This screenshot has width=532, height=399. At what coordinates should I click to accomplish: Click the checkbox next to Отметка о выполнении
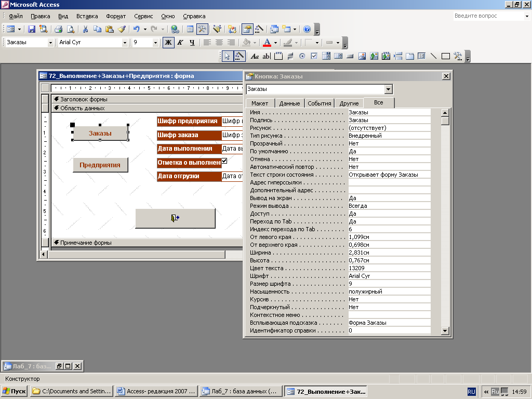pos(224,161)
